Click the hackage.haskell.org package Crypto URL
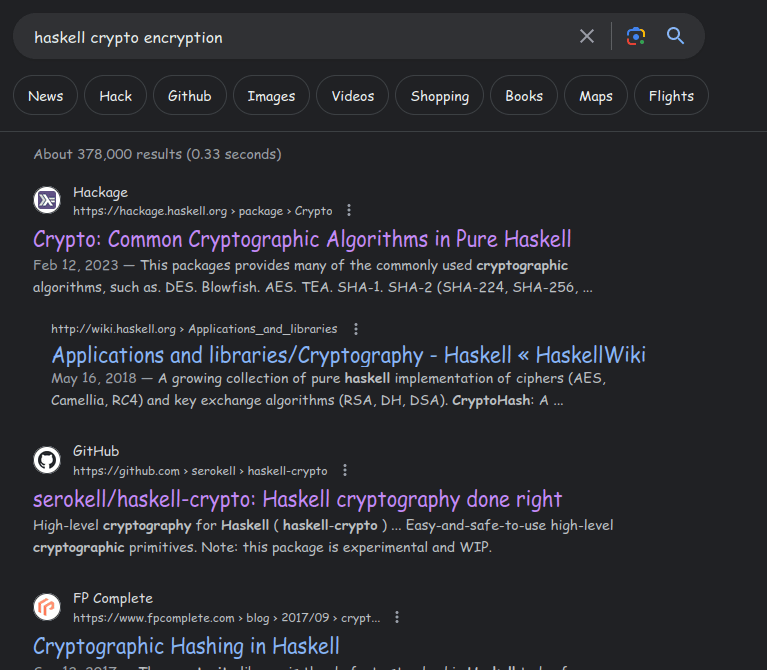Viewport: 767px width, 670px height. coord(203,211)
